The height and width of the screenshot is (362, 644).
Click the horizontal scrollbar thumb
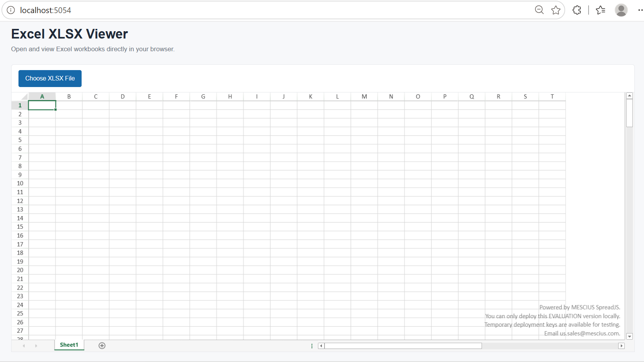[403, 346]
